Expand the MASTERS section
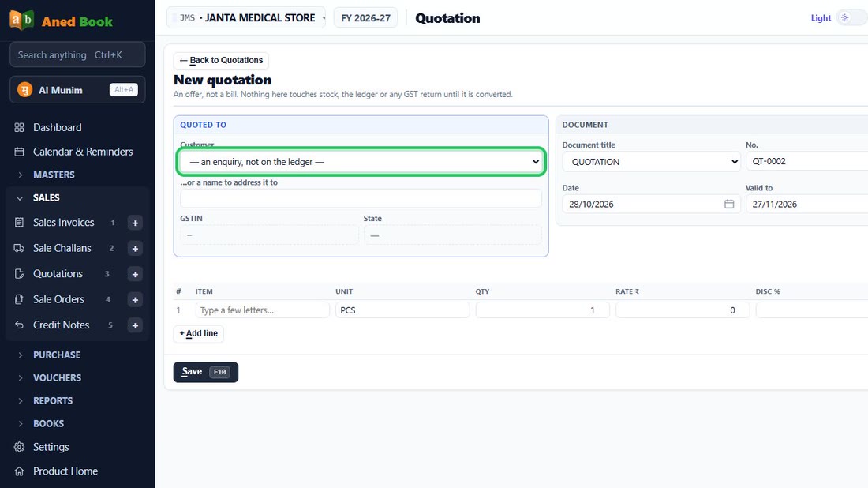Viewport: 868px width, 488px height. pos(54,175)
